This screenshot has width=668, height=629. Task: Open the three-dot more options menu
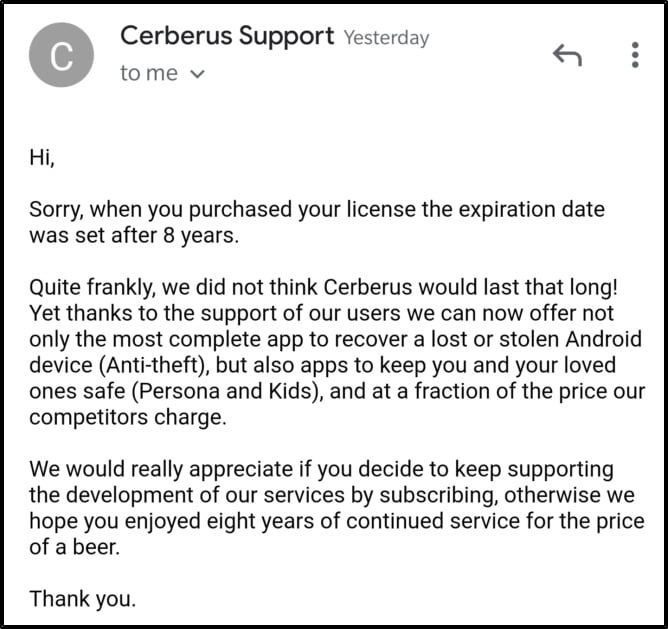[635, 55]
